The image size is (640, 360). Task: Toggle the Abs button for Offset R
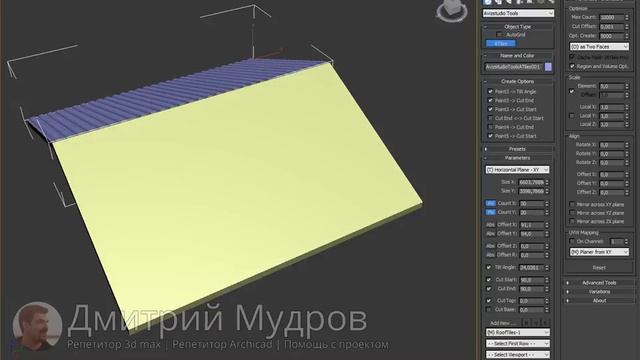point(490,255)
